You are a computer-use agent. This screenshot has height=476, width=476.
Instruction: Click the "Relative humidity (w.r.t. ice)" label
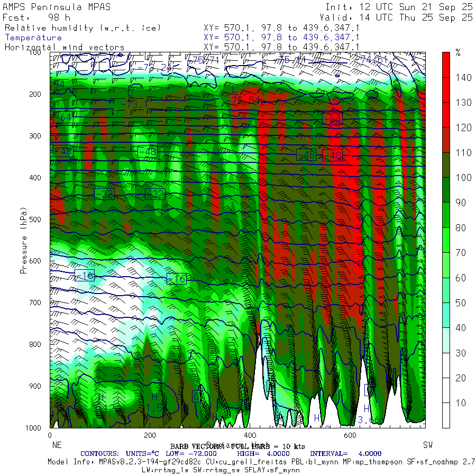pos(83,28)
